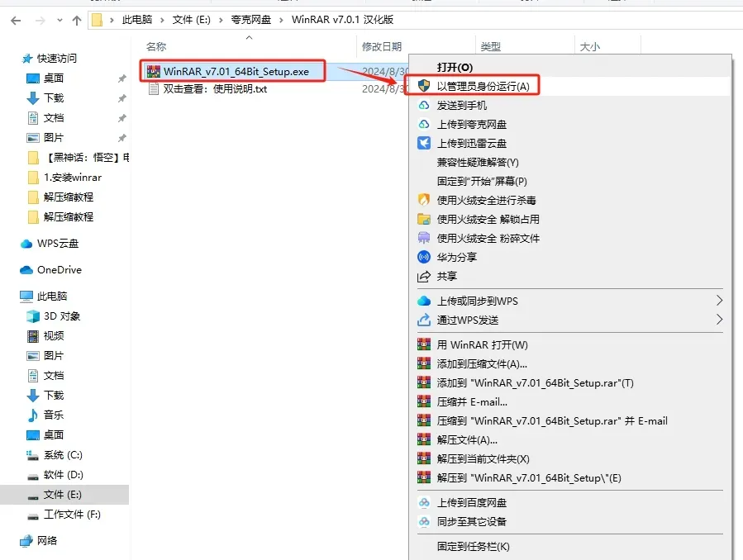This screenshot has width=743, height=560.
Task: Select the 文件 (E:) drive in sidebar
Action: 62,495
